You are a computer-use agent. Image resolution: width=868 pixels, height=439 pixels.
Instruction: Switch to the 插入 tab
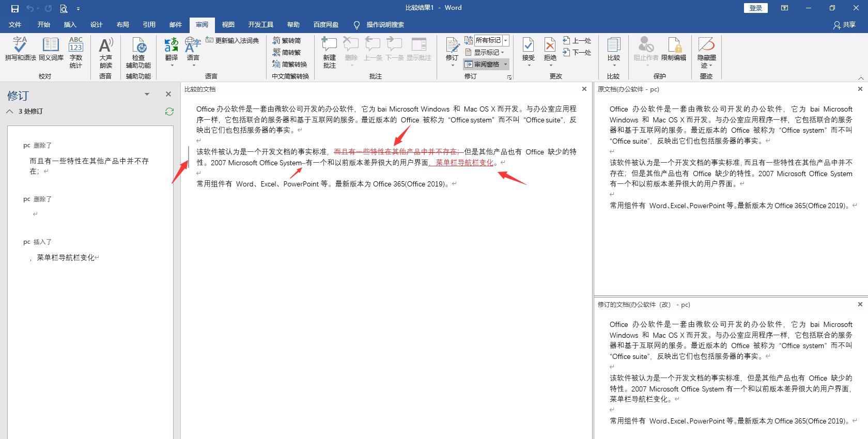point(70,25)
